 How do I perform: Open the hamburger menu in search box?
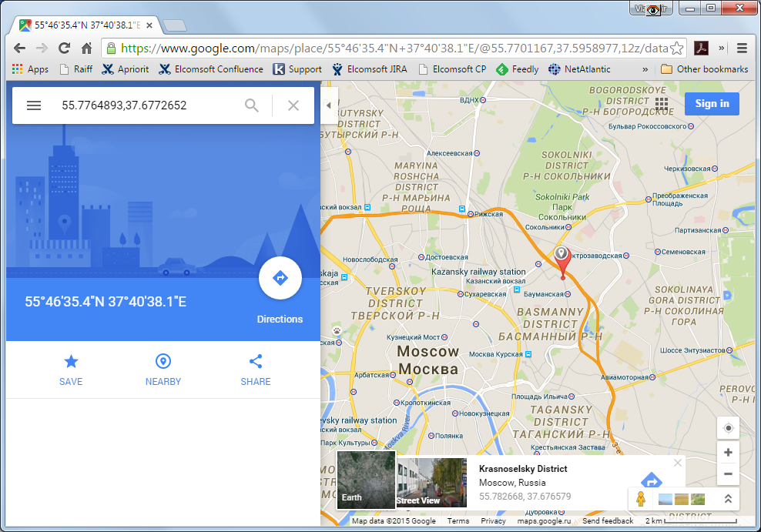point(34,105)
